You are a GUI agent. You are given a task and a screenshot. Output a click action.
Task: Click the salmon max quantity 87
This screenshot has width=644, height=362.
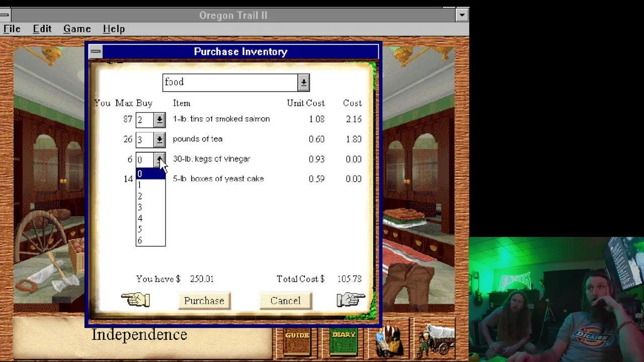coord(127,119)
